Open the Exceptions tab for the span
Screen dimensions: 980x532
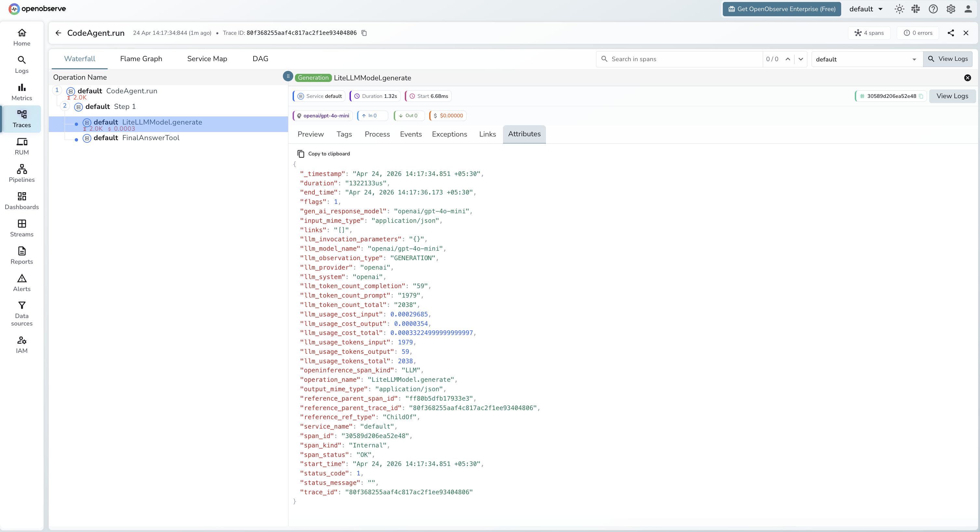click(x=449, y=134)
